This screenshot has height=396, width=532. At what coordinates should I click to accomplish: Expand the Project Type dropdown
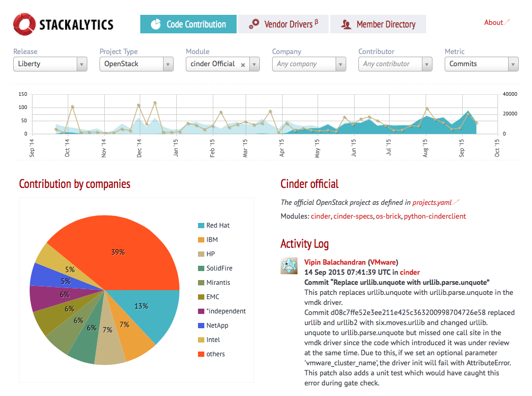point(137,64)
